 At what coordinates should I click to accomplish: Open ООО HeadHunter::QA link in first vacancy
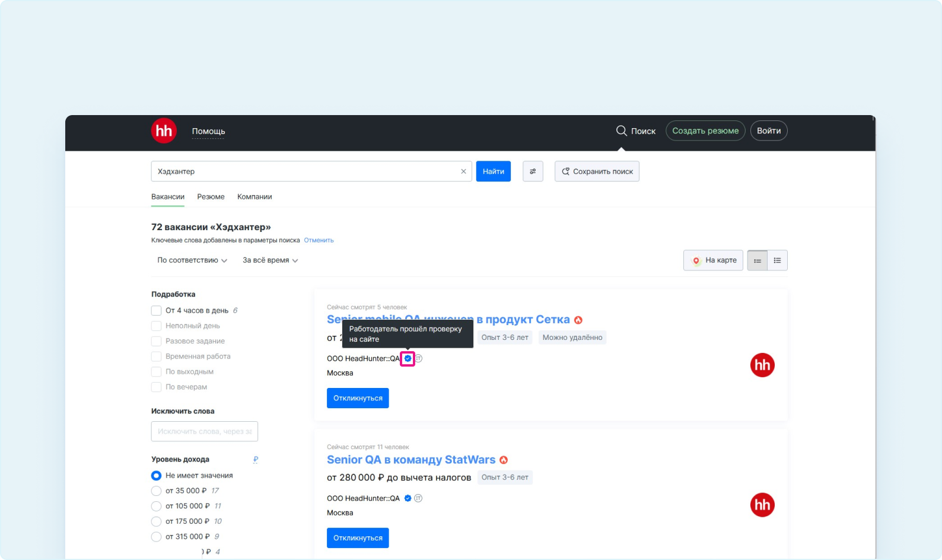(363, 358)
